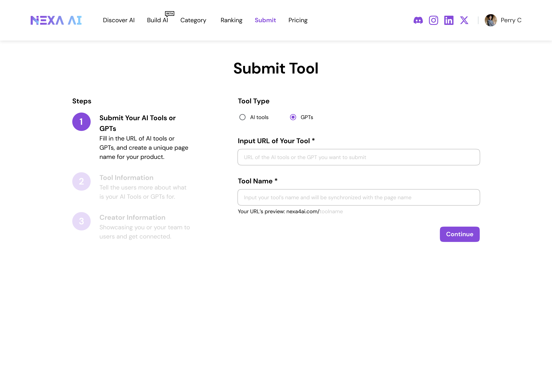Open the Discord community icon
Image resolution: width=552 pixels, height=392 pixels.
(418, 20)
